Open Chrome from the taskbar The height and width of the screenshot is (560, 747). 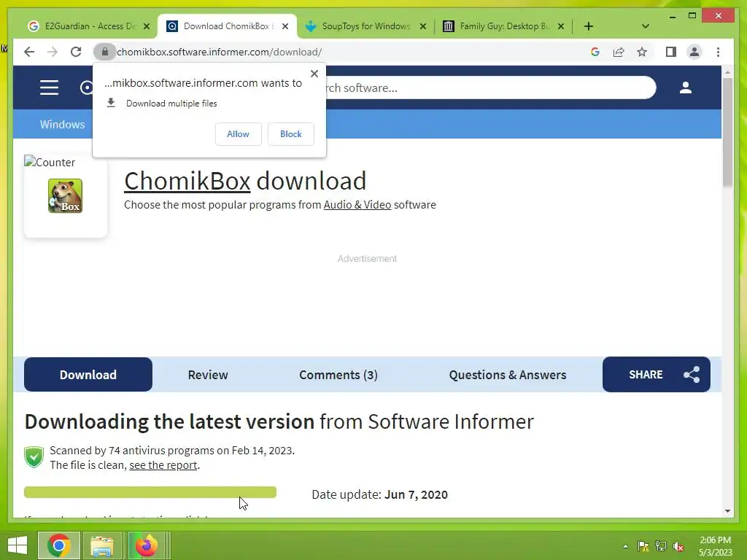(x=59, y=545)
